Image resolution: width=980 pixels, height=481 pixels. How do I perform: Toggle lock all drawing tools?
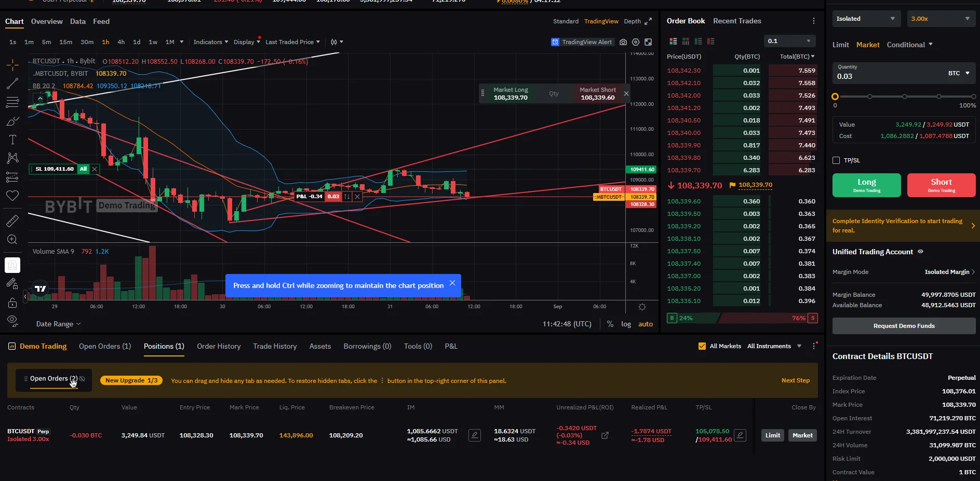(12, 302)
